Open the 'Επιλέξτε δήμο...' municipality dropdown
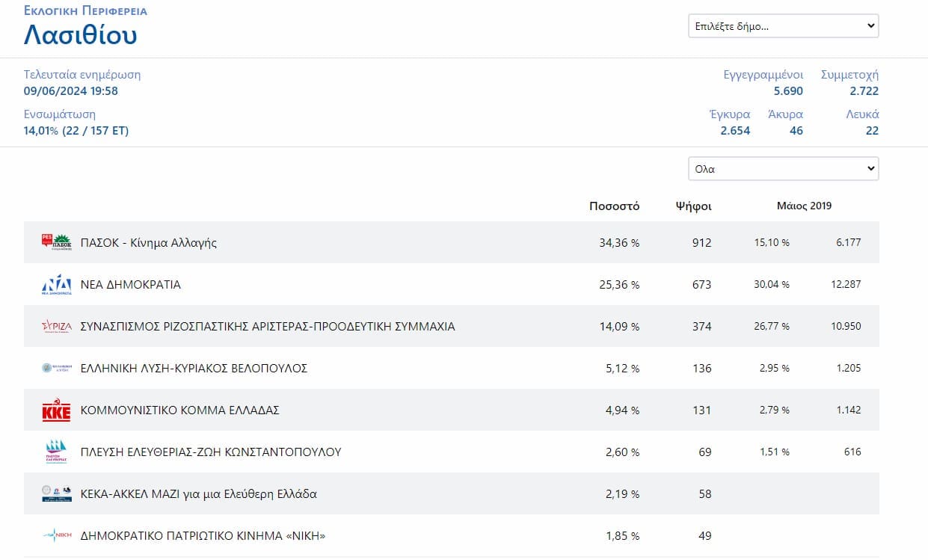This screenshot has width=928, height=560. (x=783, y=25)
